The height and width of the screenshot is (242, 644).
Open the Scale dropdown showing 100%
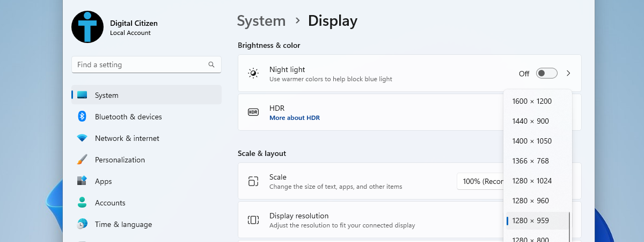(x=480, y=181)
